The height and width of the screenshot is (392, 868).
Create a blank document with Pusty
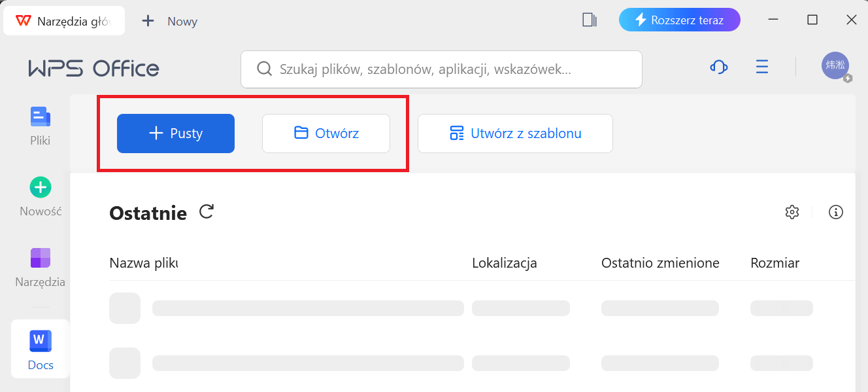click(175, 133)
